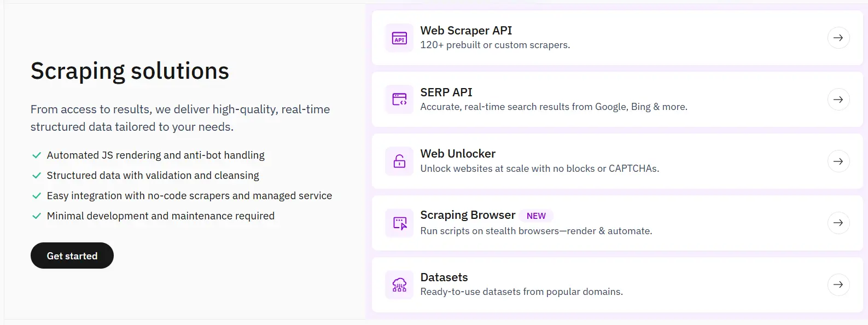Click the Datasets cloud icon
868x325 pixels.
[400, 285]
